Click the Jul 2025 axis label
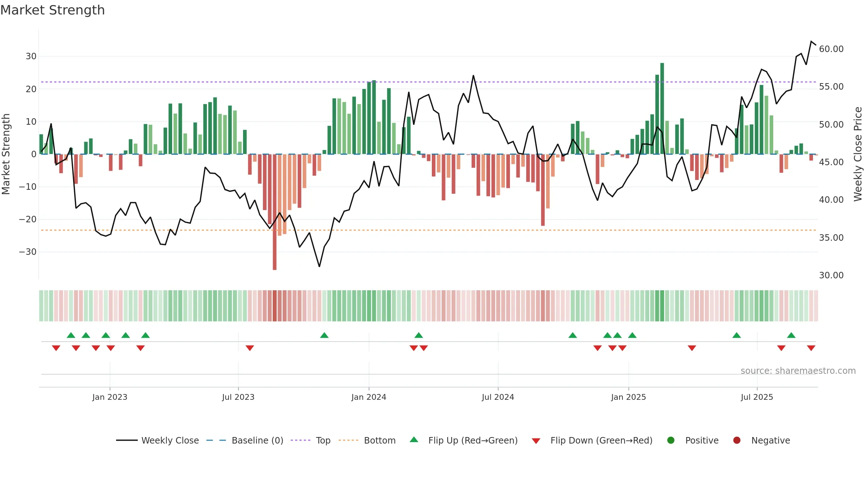Viewport: 868px width, 488px height. [x=757, y=397]
